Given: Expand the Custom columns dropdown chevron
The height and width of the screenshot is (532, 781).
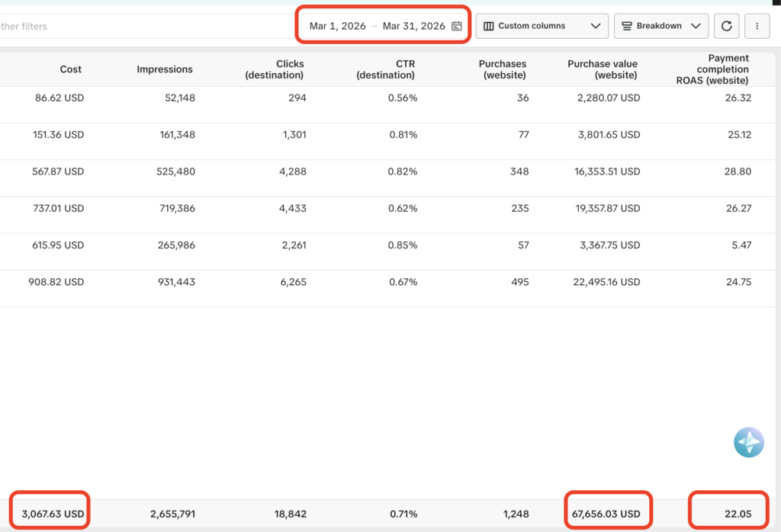Looking at the screenshot, I should pyautogui.click(x=596, y=26).
